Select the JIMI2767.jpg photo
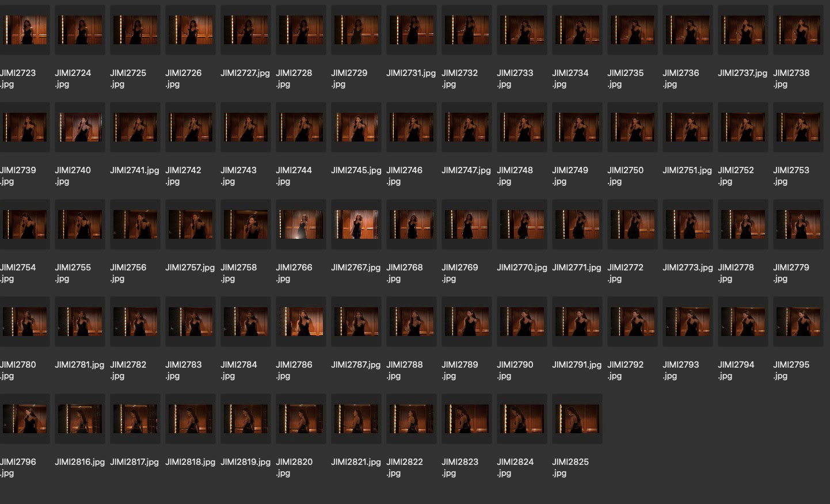The width and height of the screenshot is (830, 504). 356,224
